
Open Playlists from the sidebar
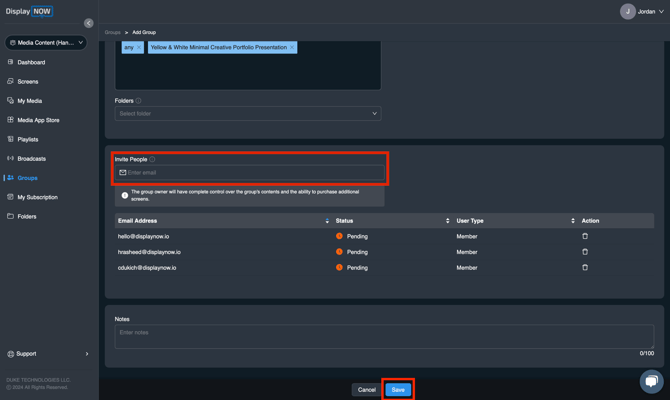[28, 140]
